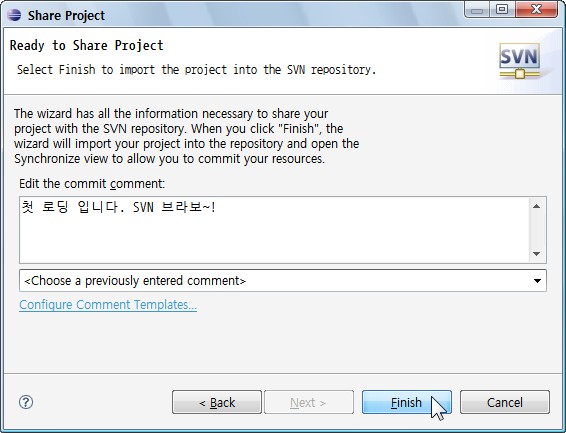Click the comment box scroll-up arrow
Viewport: 566px width, 433px height.
[536, 206]
